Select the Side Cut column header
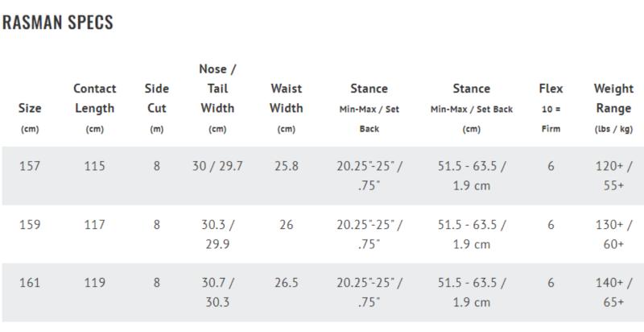 coord(156,108)
